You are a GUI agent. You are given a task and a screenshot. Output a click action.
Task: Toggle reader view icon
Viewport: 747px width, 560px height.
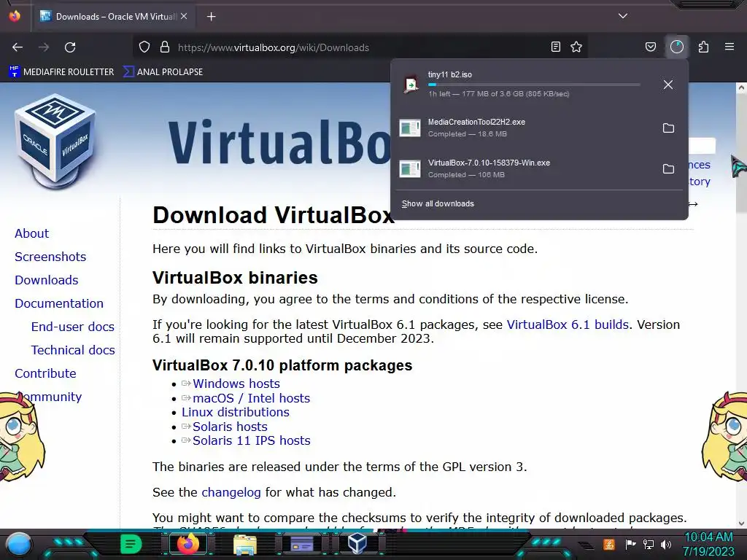(x=555, y=47)
